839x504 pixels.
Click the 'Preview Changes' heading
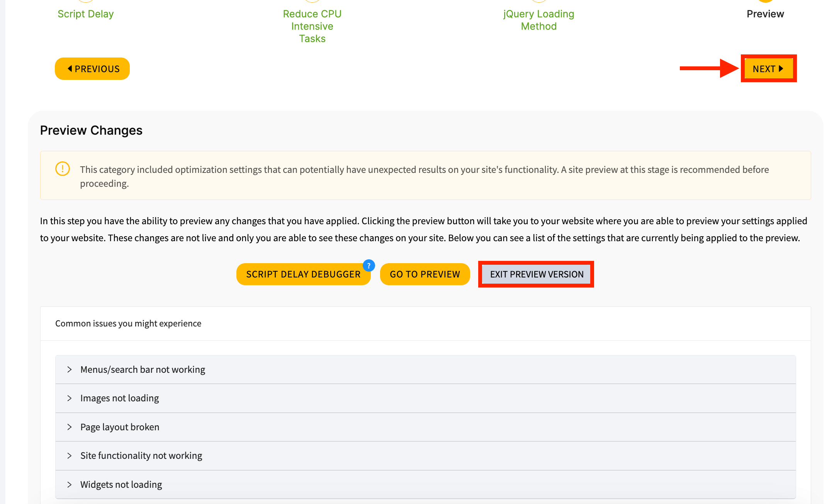(x=91, y=130)
